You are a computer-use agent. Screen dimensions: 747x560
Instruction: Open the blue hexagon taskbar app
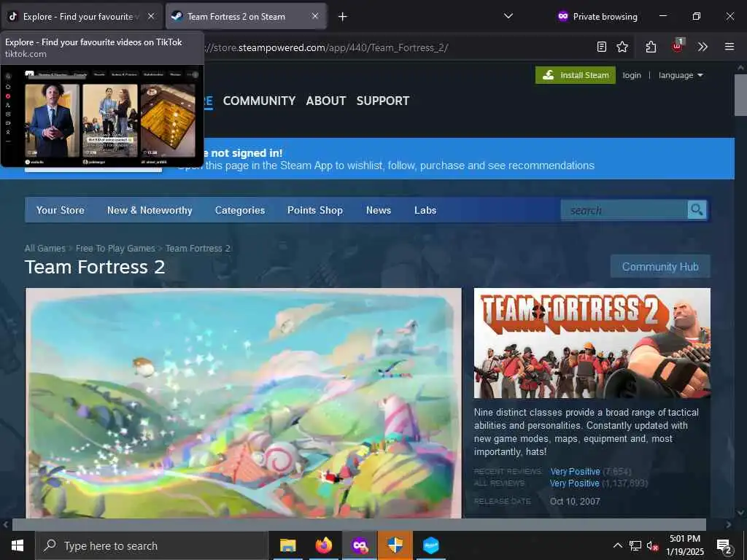tap(431, 545)
